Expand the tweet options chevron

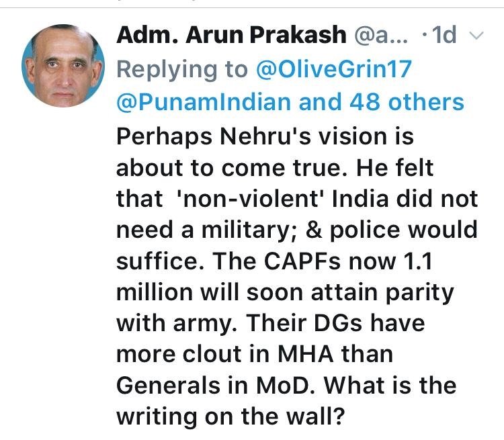[x=476, y=36]
